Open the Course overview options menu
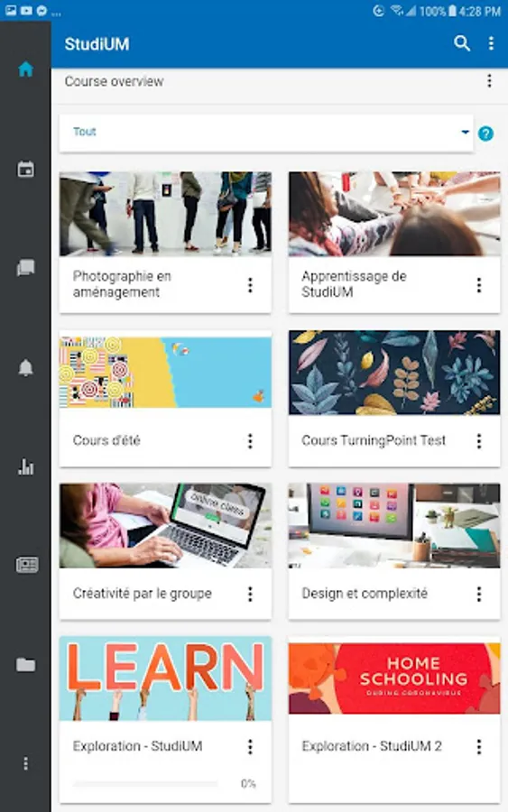The image size is (508, 812). (x=489, y=81)
